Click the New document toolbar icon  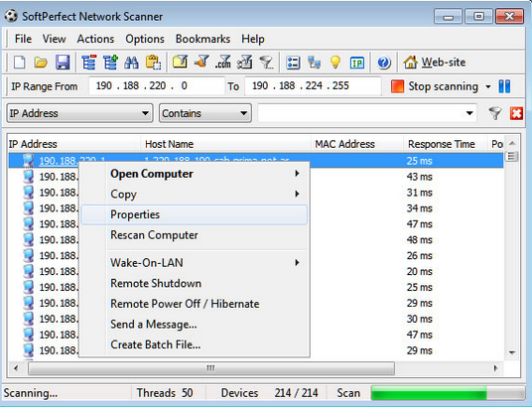point(19,63)
